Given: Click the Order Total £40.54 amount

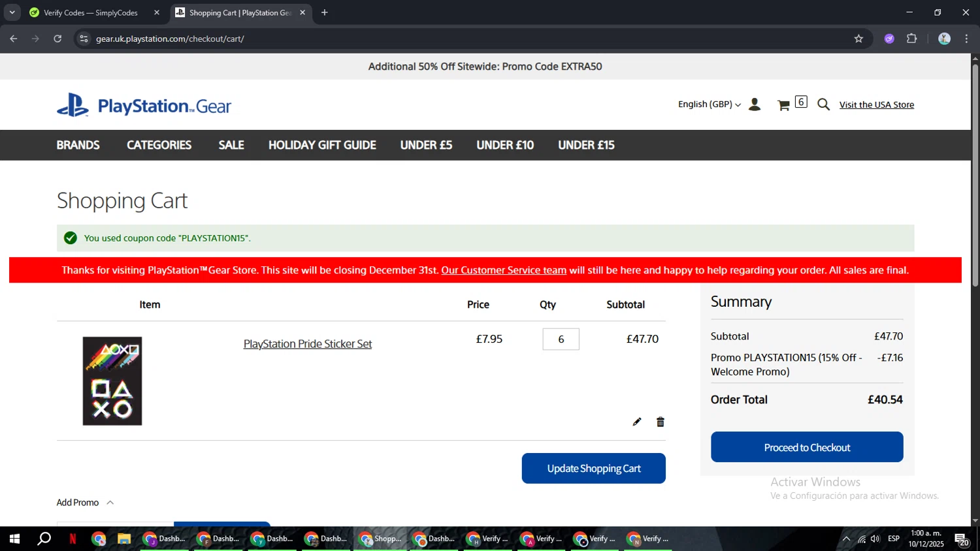Looking at the screenshot, I should point(885,400).
